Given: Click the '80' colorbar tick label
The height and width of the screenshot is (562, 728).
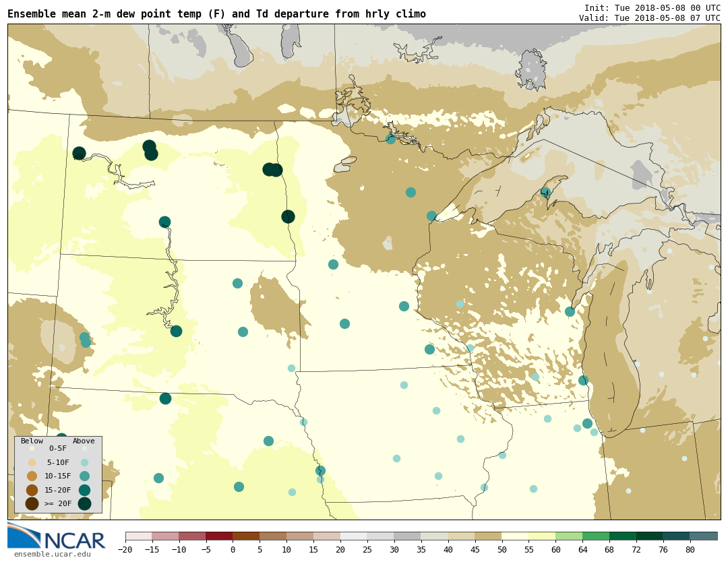Looking at the screenshot, I should coord(690,550).
